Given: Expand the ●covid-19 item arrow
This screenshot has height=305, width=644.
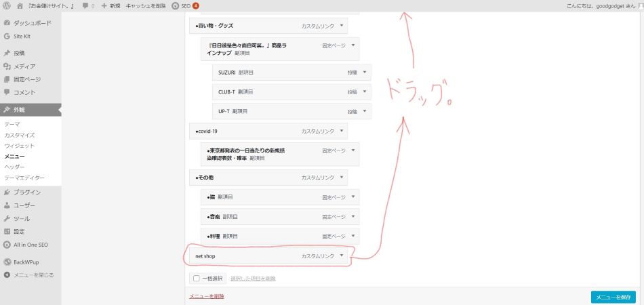Looking at the screenshot, I should [x=341, y=131].
